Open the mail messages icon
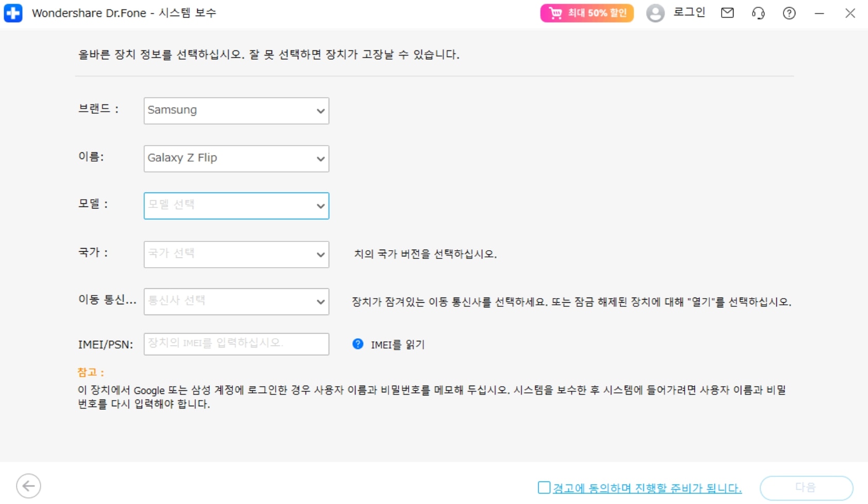Screen dimensions: 868x504 coord(727,13)
